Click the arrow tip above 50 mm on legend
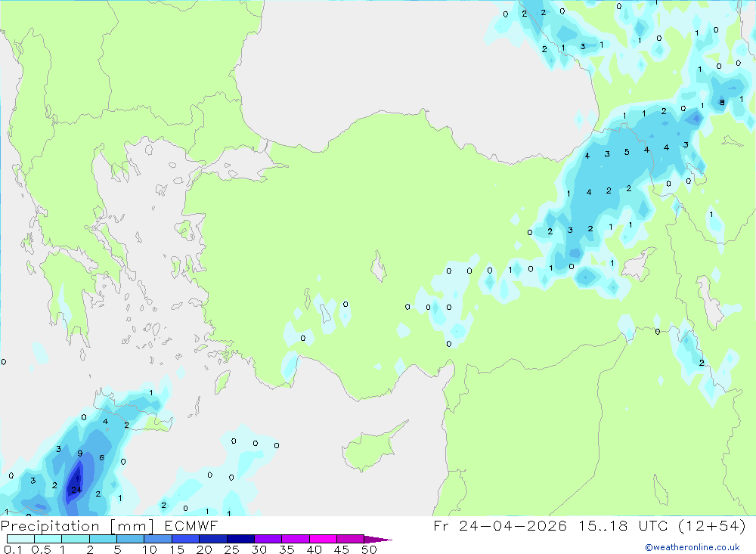 coord(378,540)
